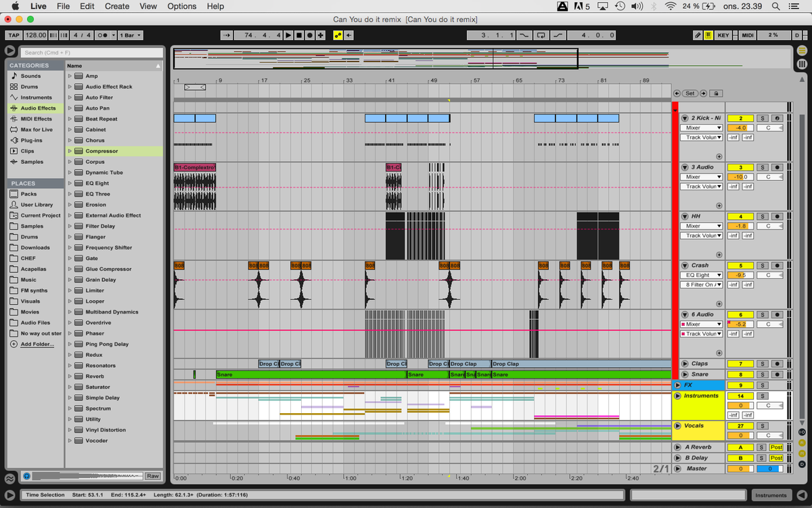
Task: Toggle the yellow Automation Arm button
Action: (x=338, y=35)
